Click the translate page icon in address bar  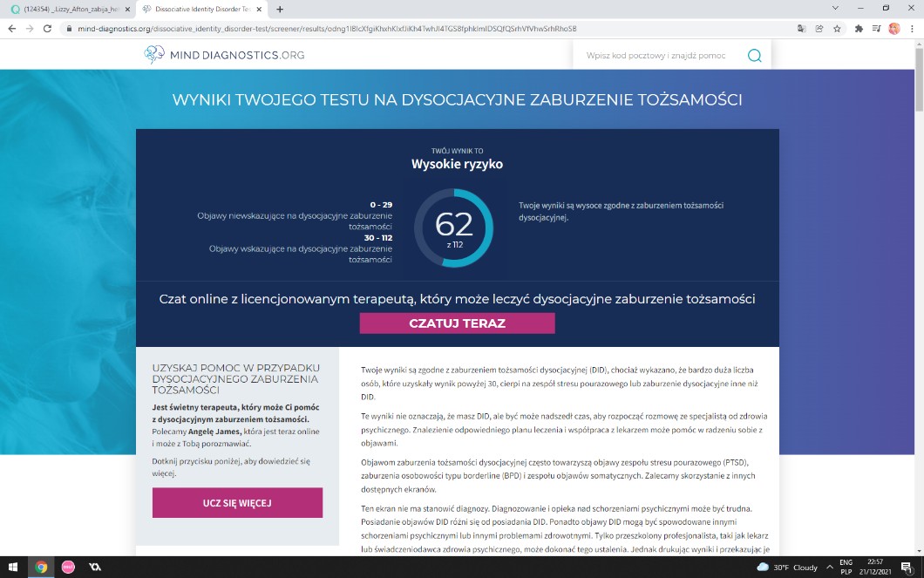[x=801, y=28]
